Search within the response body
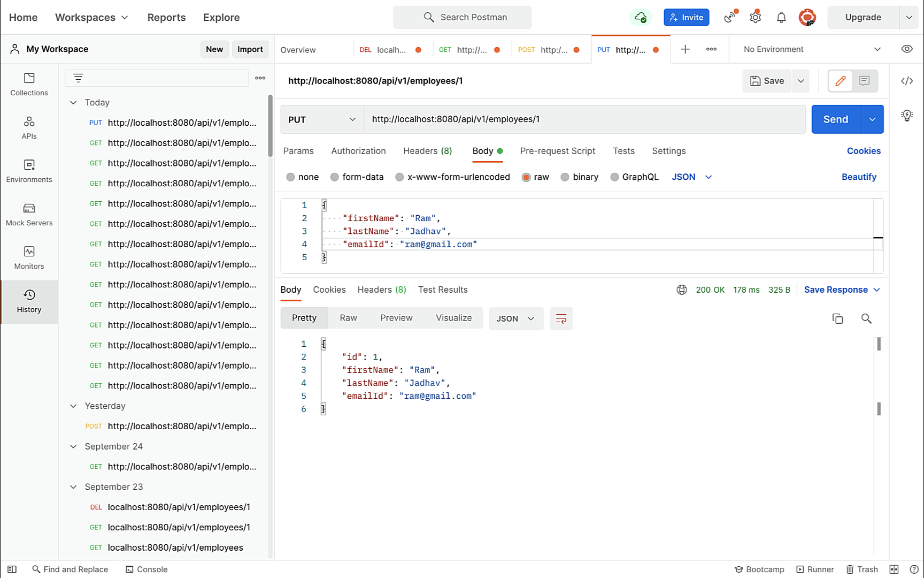Viewport: 924px width, 578px height. click(866, 318)
